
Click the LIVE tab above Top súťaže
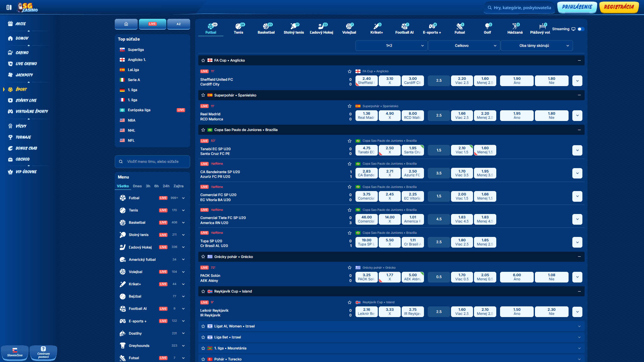click(152, 24)
